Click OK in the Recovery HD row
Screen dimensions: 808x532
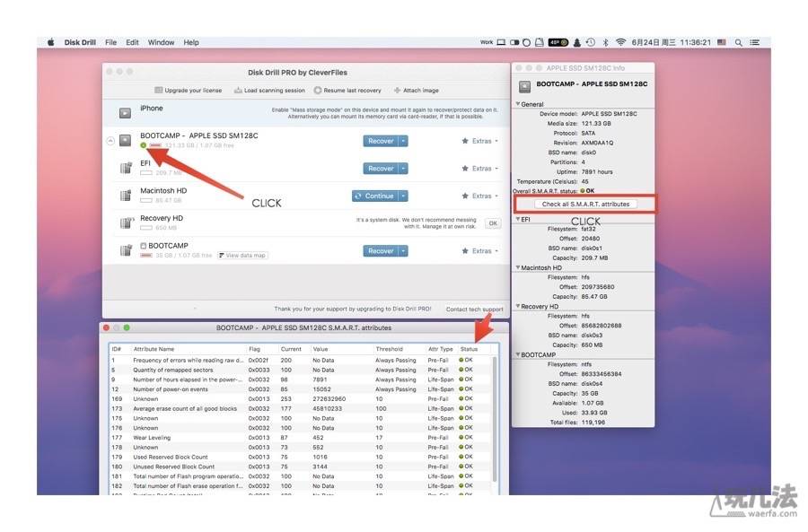point(493,223)
